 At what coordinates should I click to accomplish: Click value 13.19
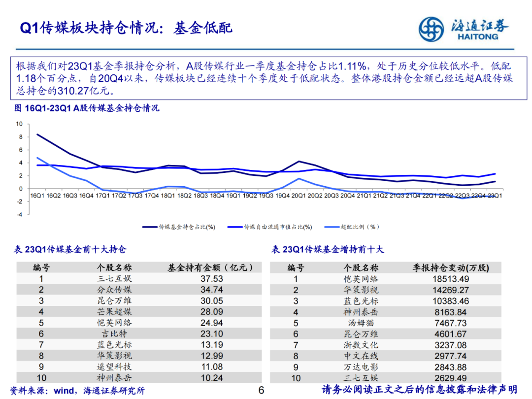click(212, 345)
